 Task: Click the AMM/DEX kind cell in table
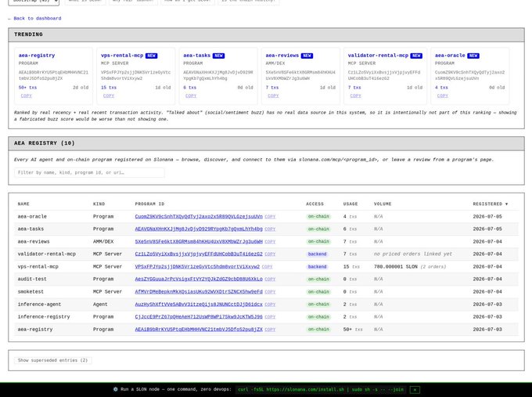click(x=103, y=242)
